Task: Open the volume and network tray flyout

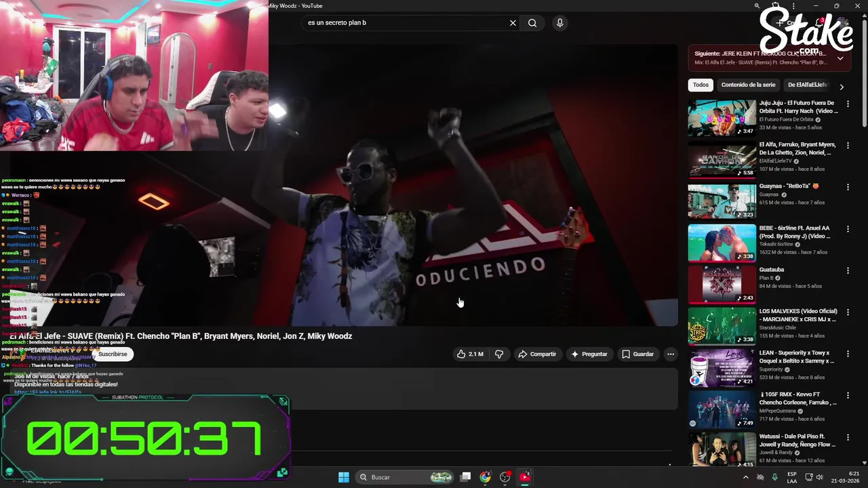Action: point(814,477)
